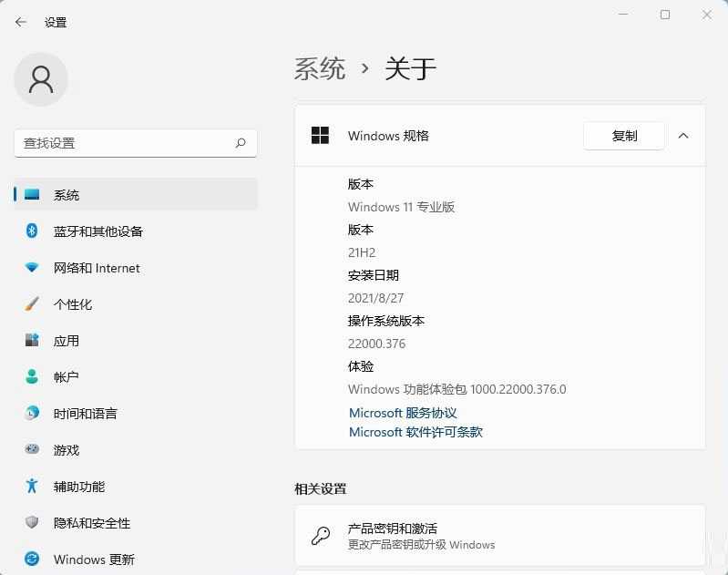This screenshot has height=575, width=728.
Task: Open 隐私和安全性 sidebar item
Action: (92, 523)
